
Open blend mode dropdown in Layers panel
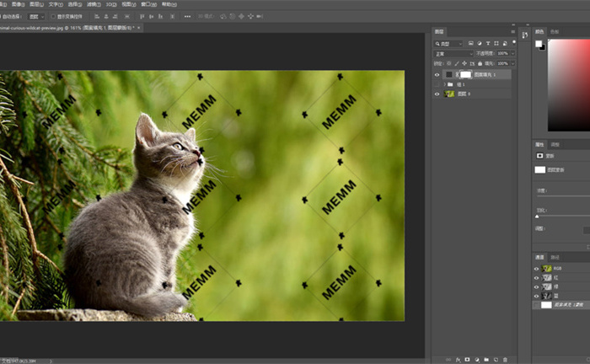[453, 54]
